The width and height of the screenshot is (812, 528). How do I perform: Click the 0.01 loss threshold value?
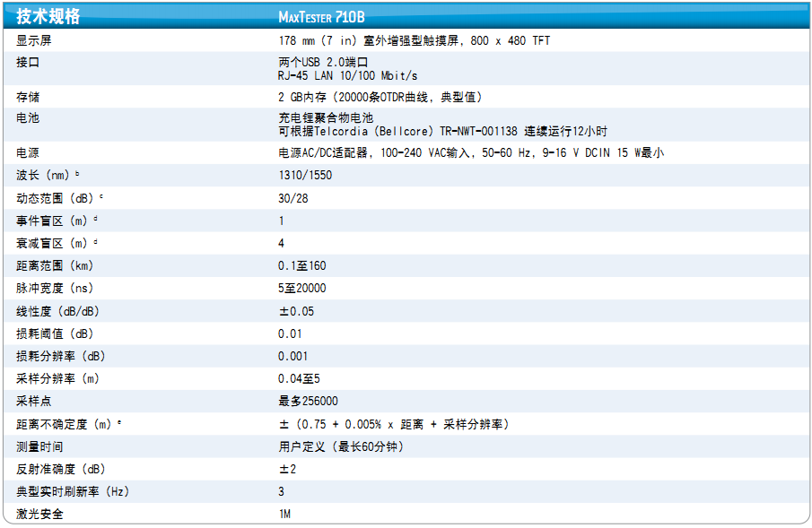290,333
